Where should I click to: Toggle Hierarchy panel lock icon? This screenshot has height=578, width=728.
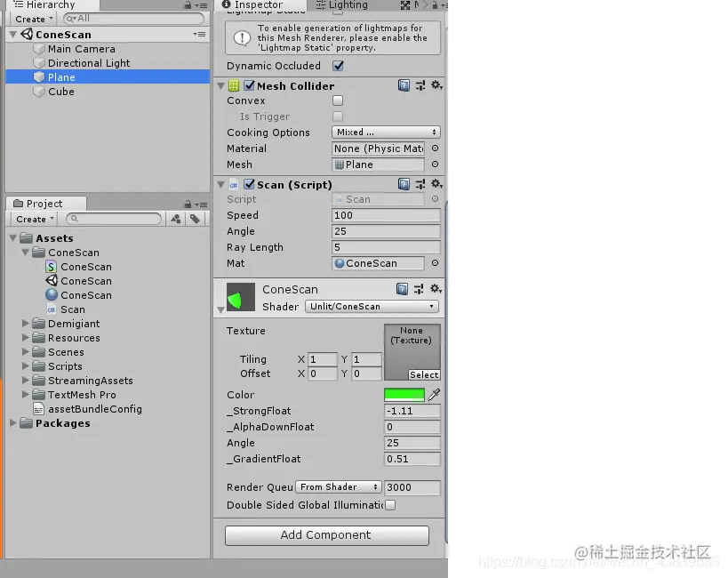pyautogui.click(x=188, y=5)
